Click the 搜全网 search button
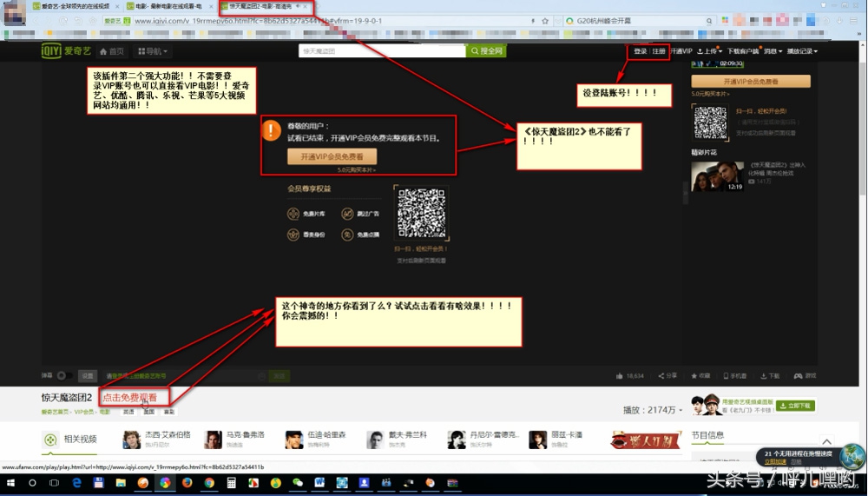This screenshot has width=868, height=496. point(486,51)
